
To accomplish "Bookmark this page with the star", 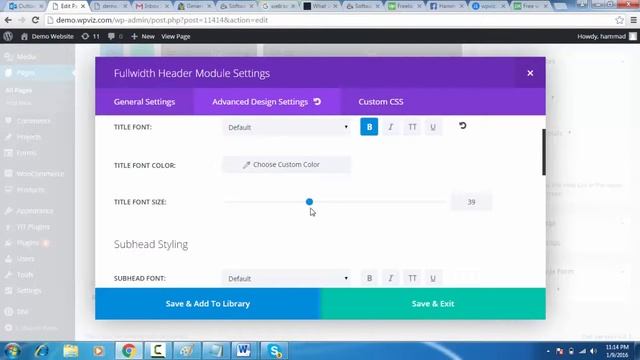I will click(619, 20).
